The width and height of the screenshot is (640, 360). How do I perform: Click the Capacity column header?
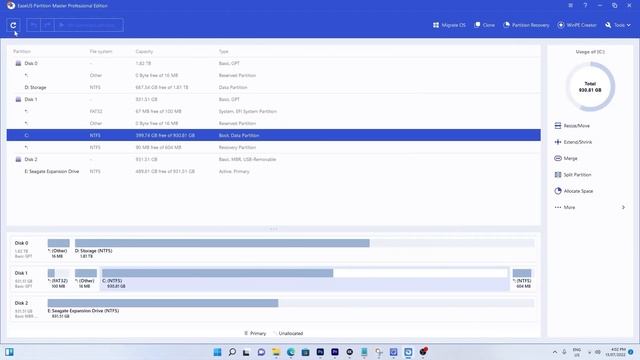(144, 51)
